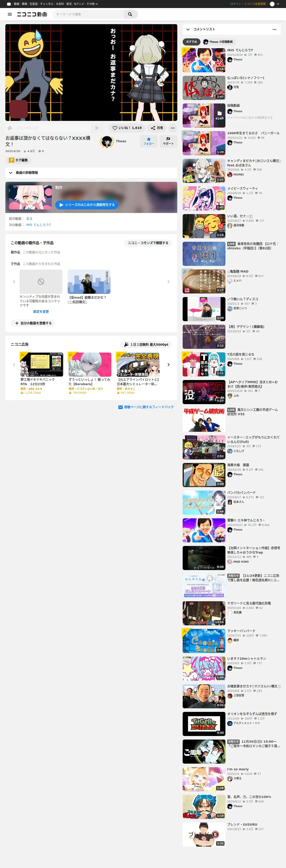286x868 pixels.
Task: Send comment with the arrow icon
Action: pyautogui.click(x=97, y=128)
